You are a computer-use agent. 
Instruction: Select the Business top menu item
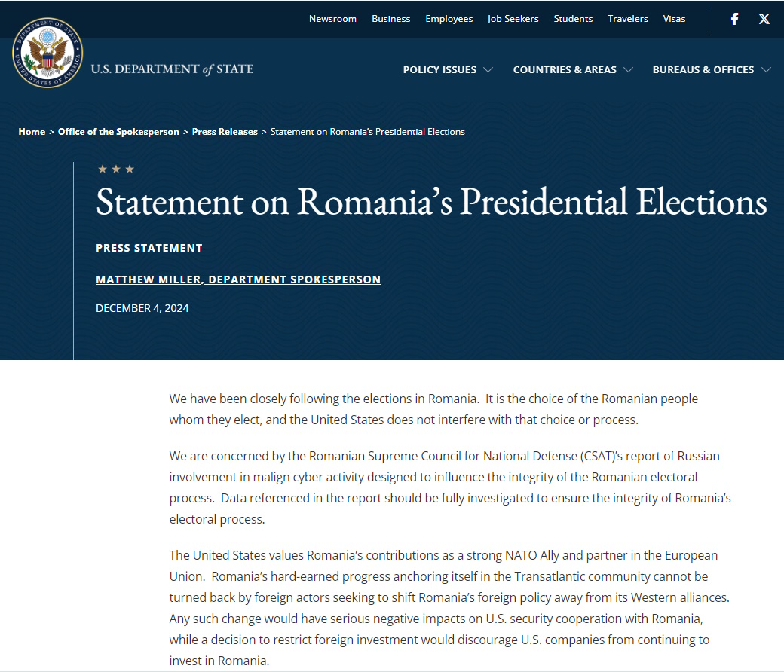(390, 19)
